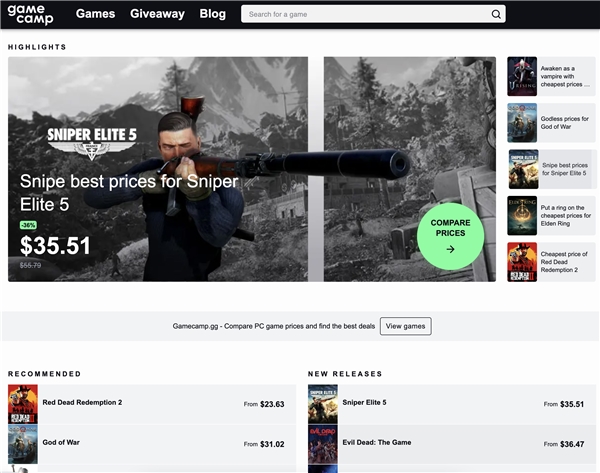Click the RECOMMENDED section heading
The image size is (600, 473).
point(44,374)
